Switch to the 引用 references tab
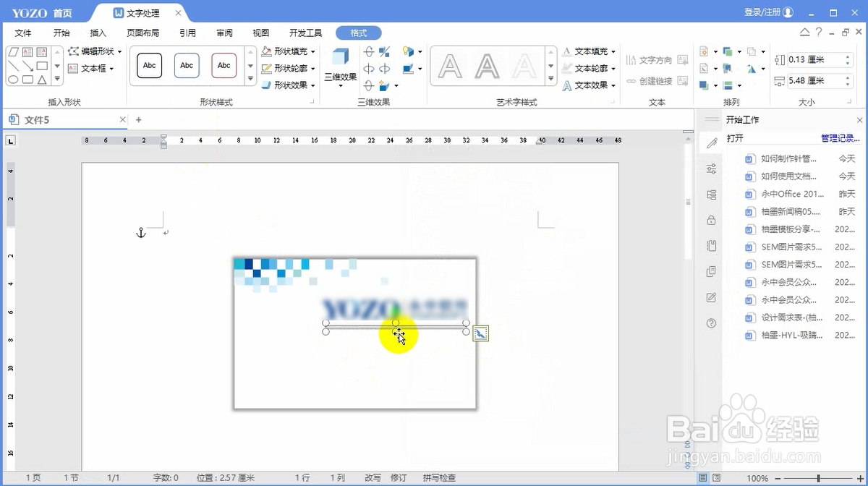 pyautogui.click(x=187, y=33)
